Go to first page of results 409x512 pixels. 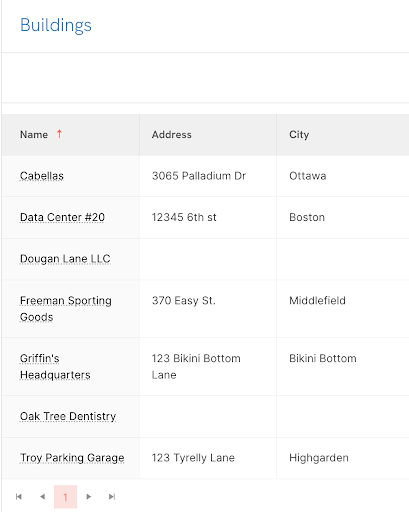pyautogui.click(x=19, y=497)
